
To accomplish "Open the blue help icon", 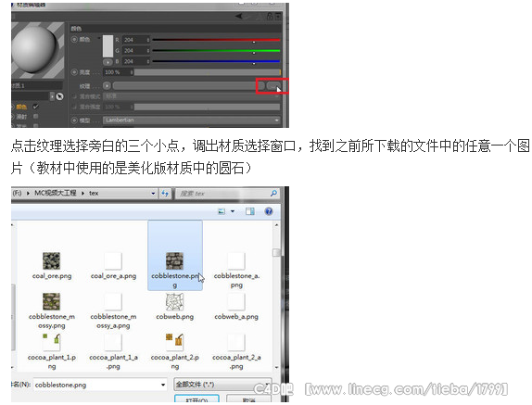I will click(x=269, y=211).
